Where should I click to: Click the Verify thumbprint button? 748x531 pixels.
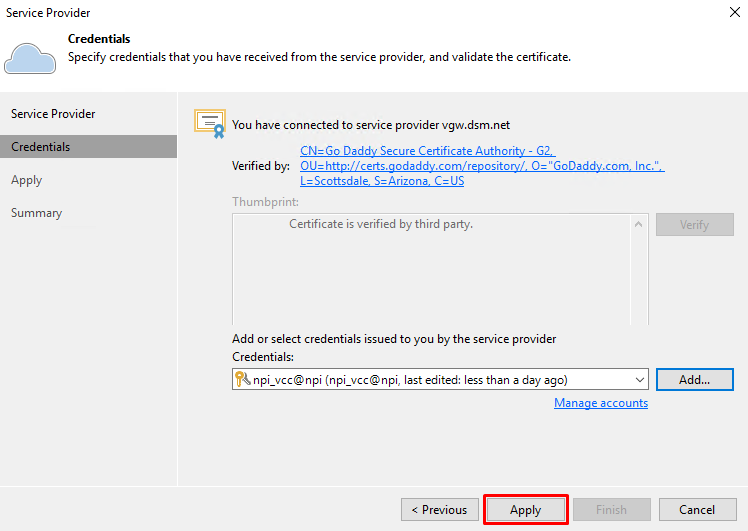click(695, 224)
